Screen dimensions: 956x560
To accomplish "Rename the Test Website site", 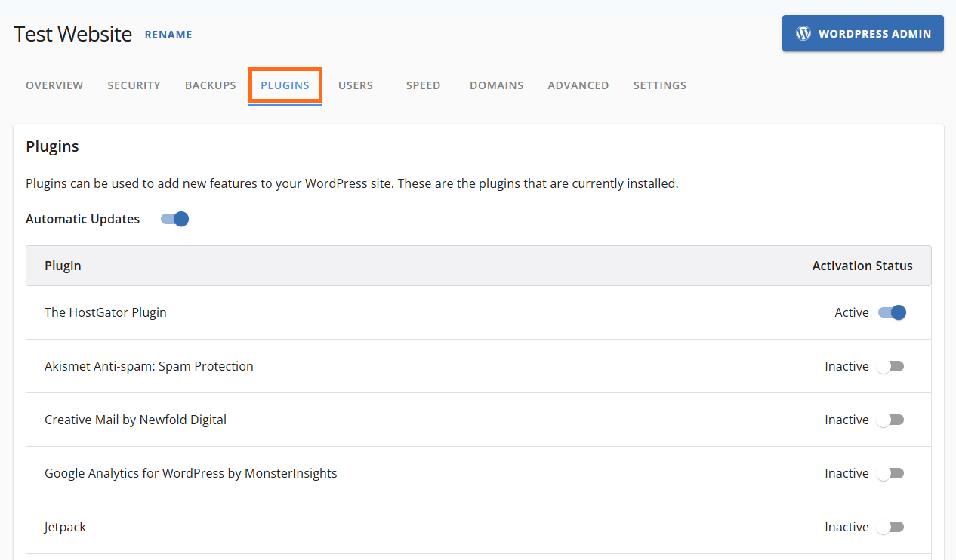I will click(168, 35).
